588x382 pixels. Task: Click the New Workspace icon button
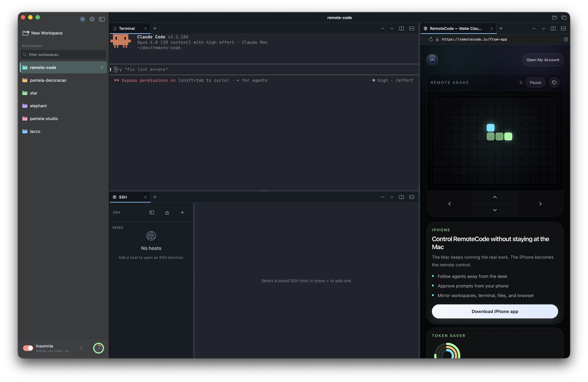point(26,33)
